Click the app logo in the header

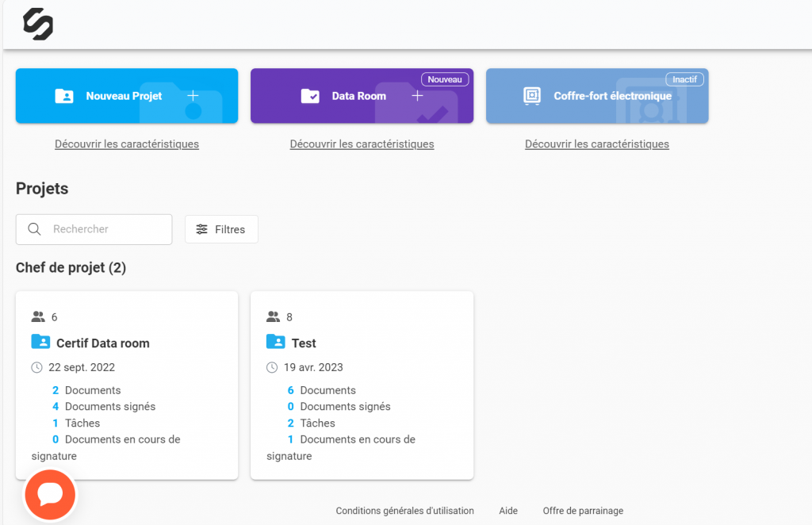tap(37, 24)
